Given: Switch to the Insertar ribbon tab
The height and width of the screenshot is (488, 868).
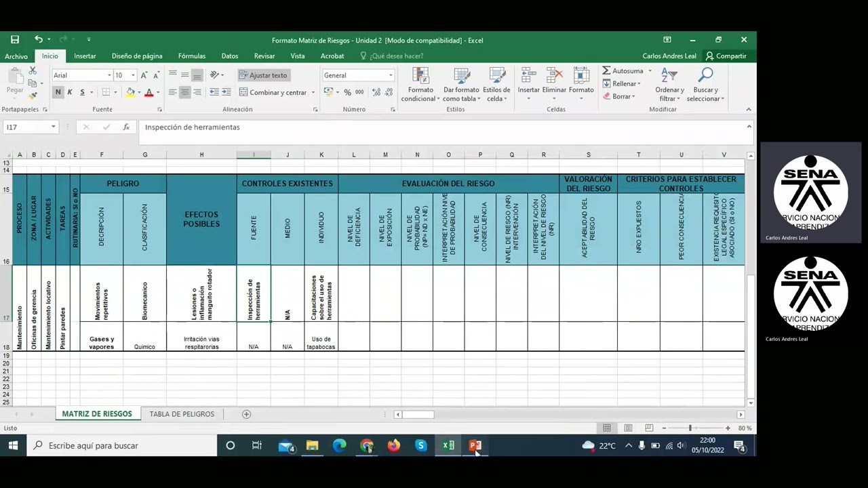Looking at the screenshot, I should click(85, 56).
